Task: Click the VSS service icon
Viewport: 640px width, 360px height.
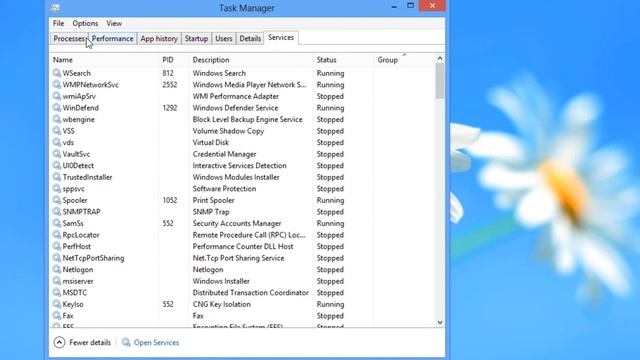Action: click(x=57, y=131)
